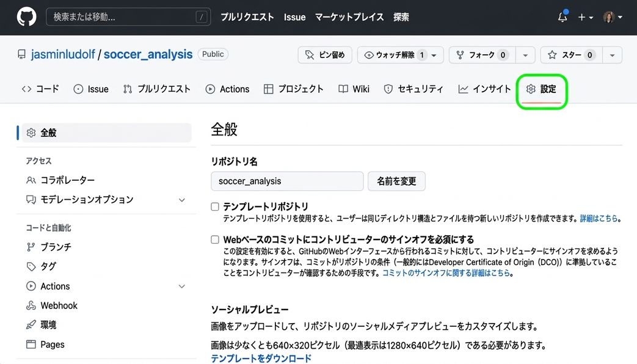Switch to the インサイト tab
Image resolution: width=637 pixels, height=364 pixels.
tap(484, 89)
